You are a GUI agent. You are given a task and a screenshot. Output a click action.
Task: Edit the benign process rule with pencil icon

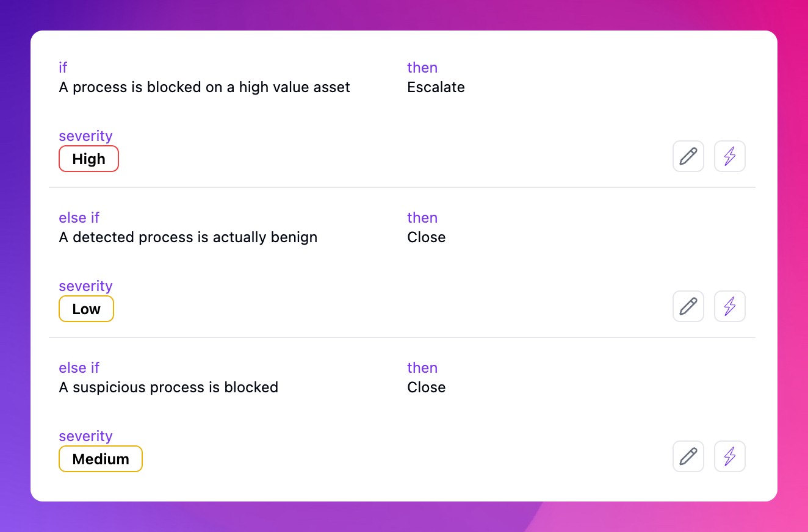click(688, 306)
